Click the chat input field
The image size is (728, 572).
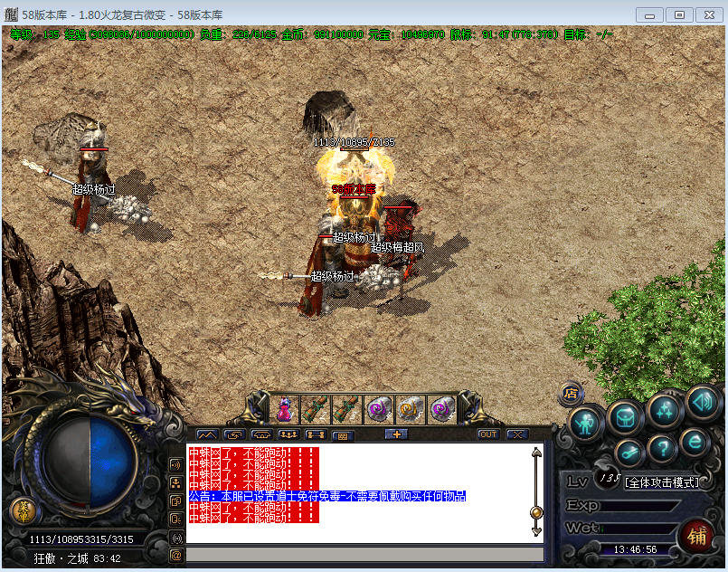365,554
